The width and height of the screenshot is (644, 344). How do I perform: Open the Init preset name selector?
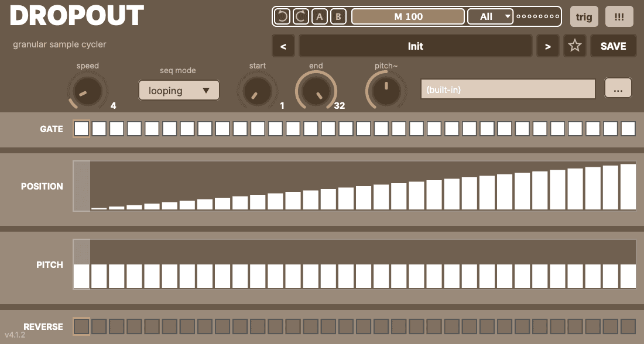click(x=415, y=46)
